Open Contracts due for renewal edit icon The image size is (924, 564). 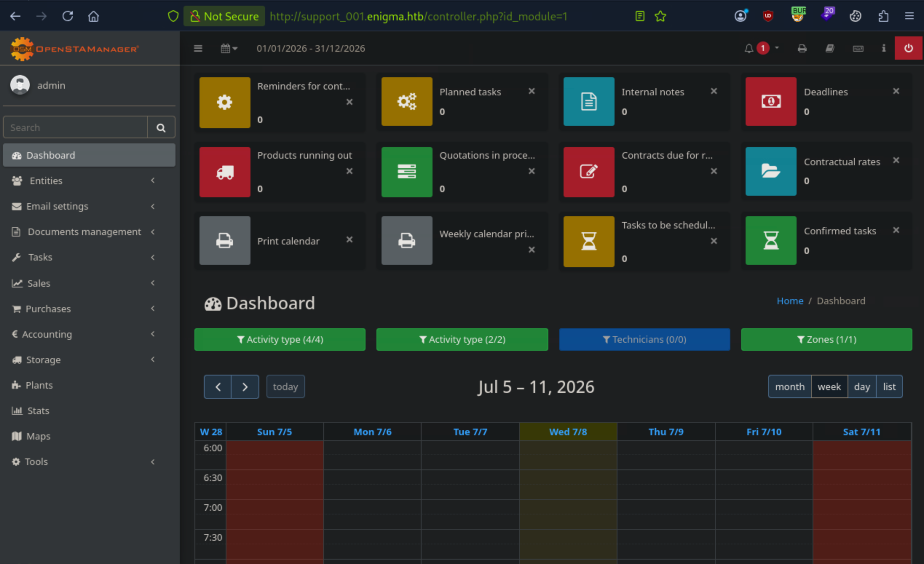[x=589, y=172]
